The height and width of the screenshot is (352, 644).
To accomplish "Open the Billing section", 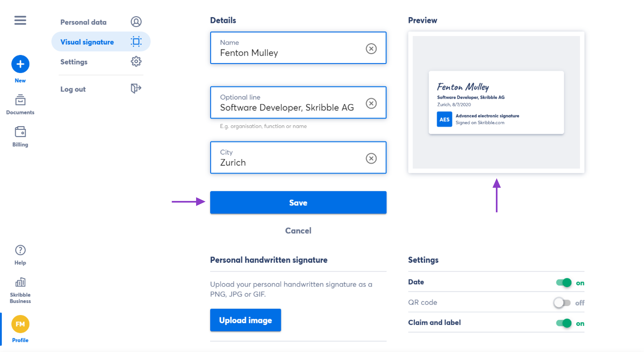I will pyautogui.click(x=20, y=137).
